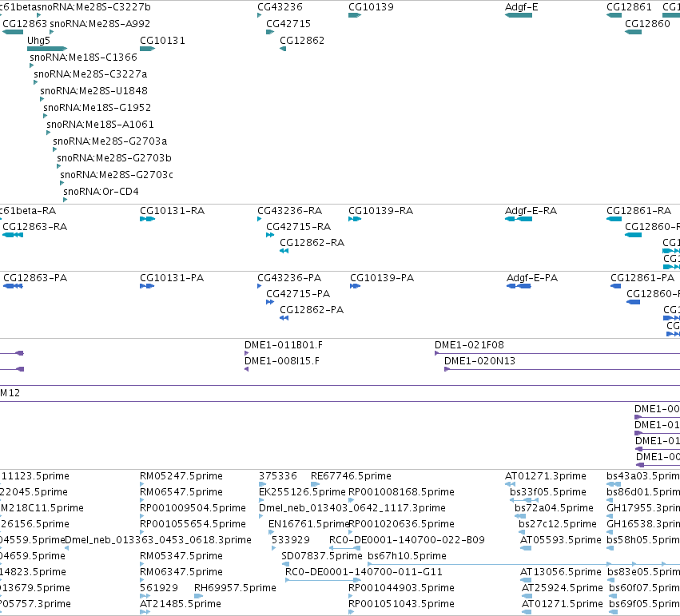Click the CG10139-RA transcript label
This screenshot has width=680, height=616.
coord(381,211)
